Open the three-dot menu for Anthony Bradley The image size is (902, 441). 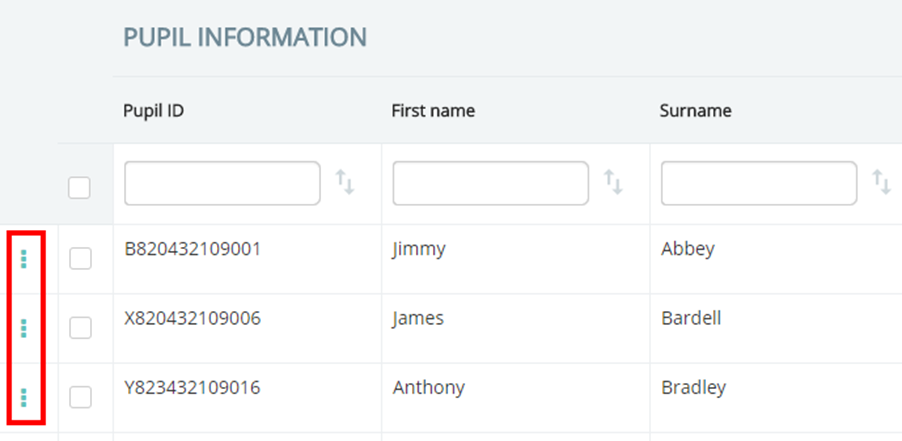pos(24,397)
